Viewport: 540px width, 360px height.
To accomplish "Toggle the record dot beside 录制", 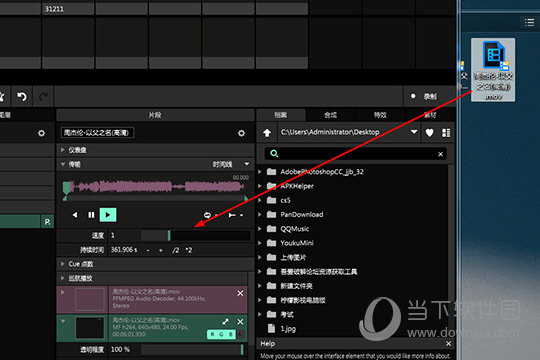I will click(x=413, y=96).
